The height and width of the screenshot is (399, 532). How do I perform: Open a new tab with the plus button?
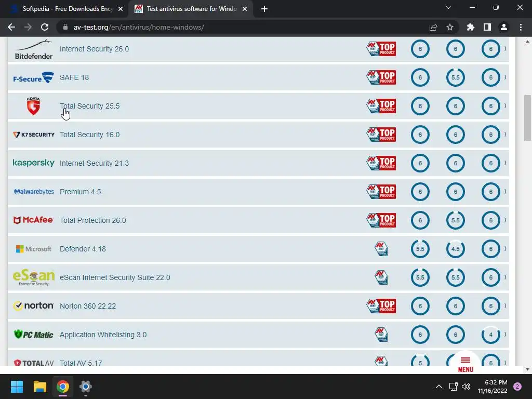[x=264, y=9]
